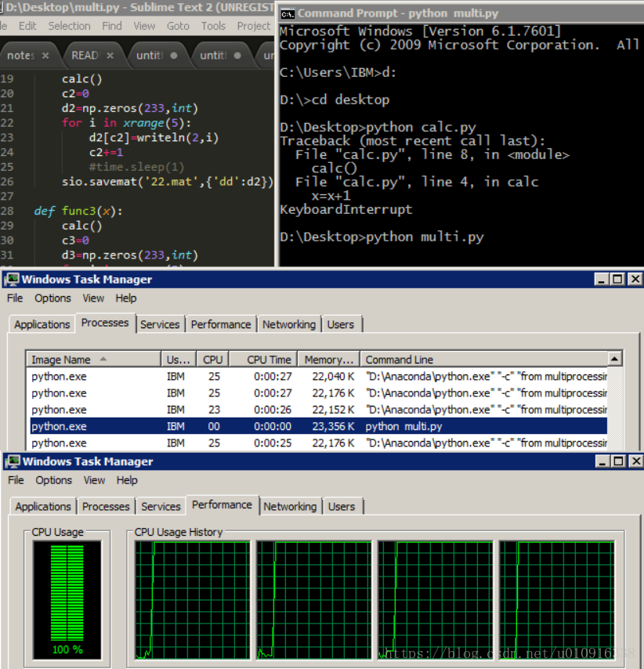This screenshot has width=644, height=669.
Task: Open the Goto menu in Sublime Text
Action: 178,26
